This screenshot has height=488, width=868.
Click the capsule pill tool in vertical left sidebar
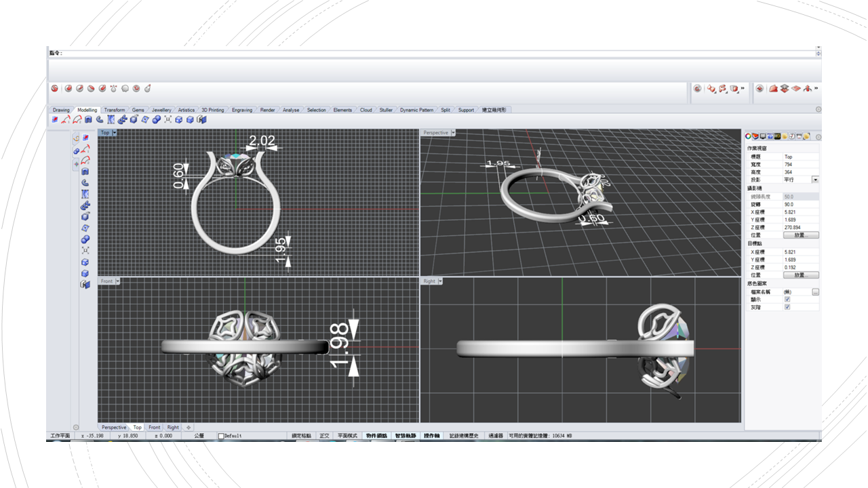tap(85, 239)
